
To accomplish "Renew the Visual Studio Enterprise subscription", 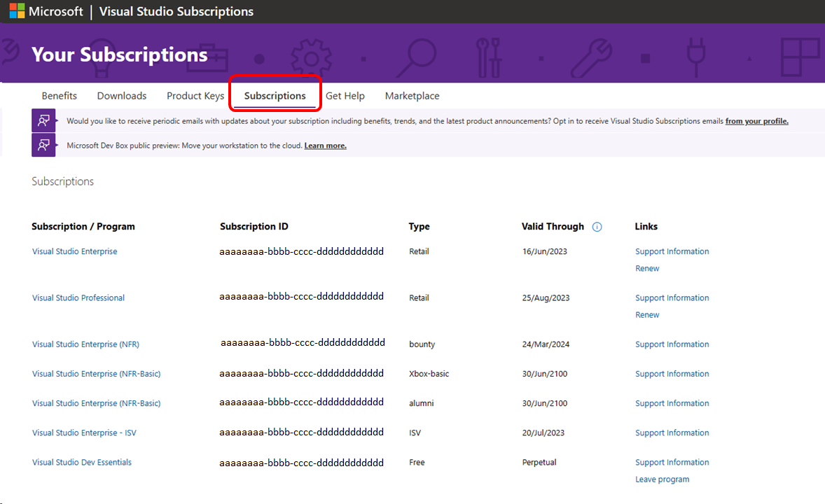I will tap(647, 268).
